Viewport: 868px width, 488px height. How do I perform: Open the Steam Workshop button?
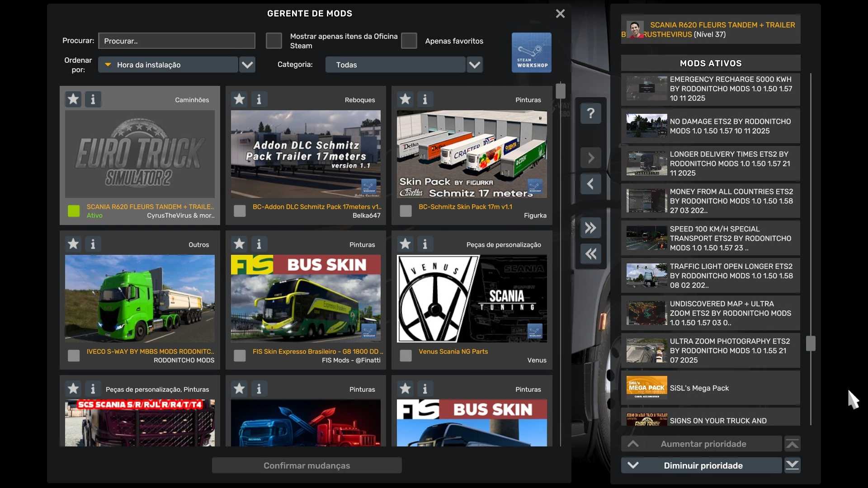(x=531, y=52)
